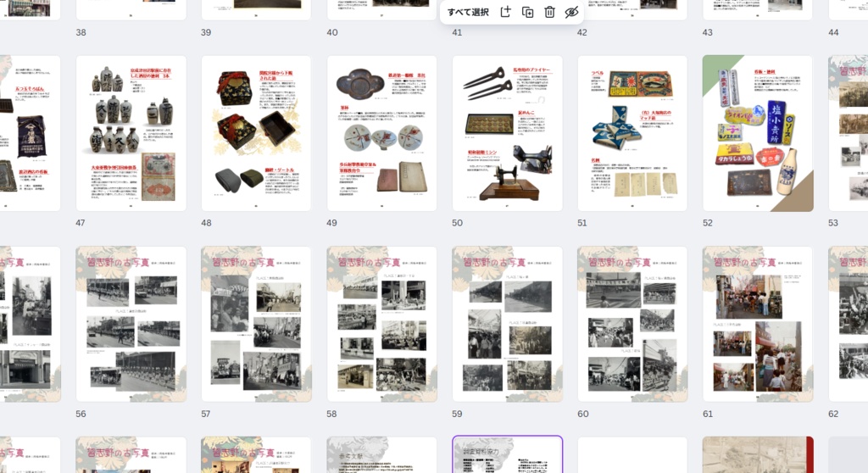Select page 51 thumbnail with matchbox labels

tap(632, 133)
